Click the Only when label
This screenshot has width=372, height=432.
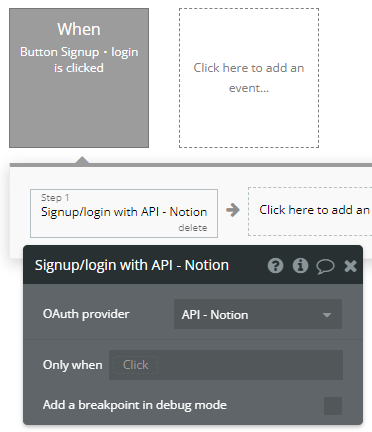(72, 365)
